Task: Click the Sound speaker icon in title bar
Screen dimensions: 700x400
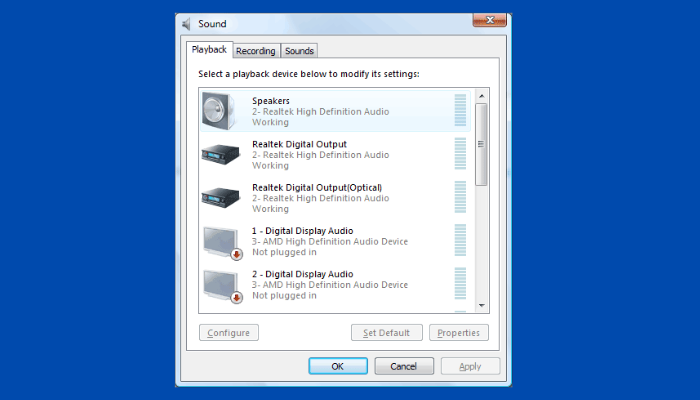Action: click(188, 24)
